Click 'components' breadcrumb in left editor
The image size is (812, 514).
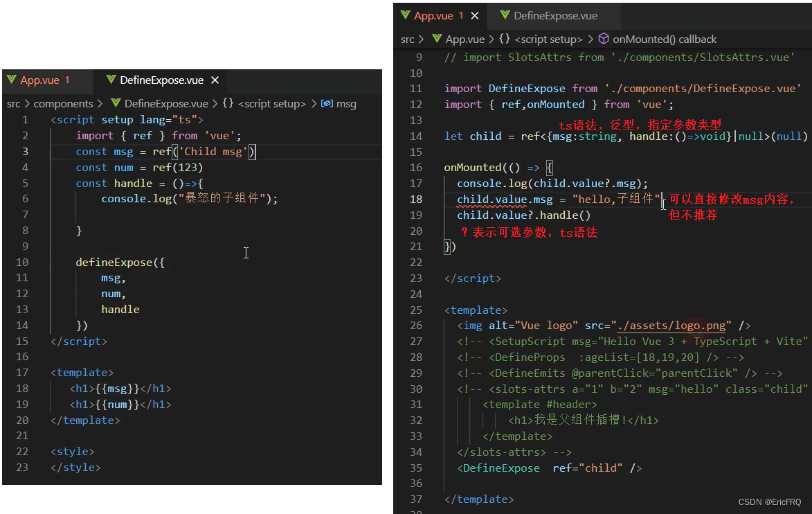click(63, 104)
